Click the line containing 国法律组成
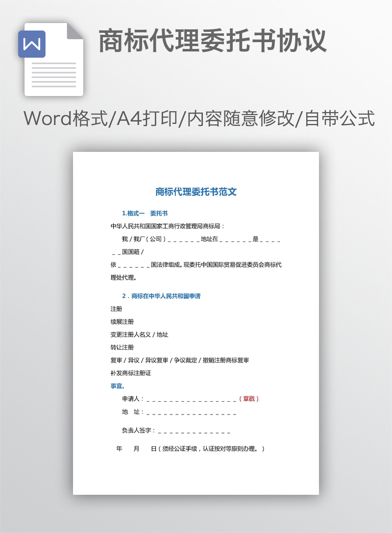 point(196,265)
